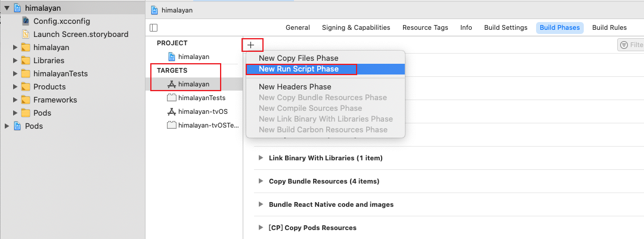Expand the Copy Bundle Resources phase

click(x=261, y=181)
